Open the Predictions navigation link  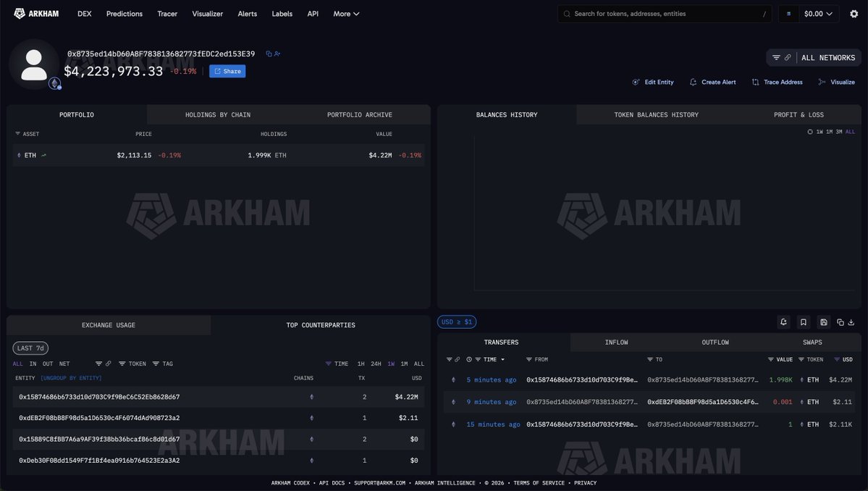125,14
